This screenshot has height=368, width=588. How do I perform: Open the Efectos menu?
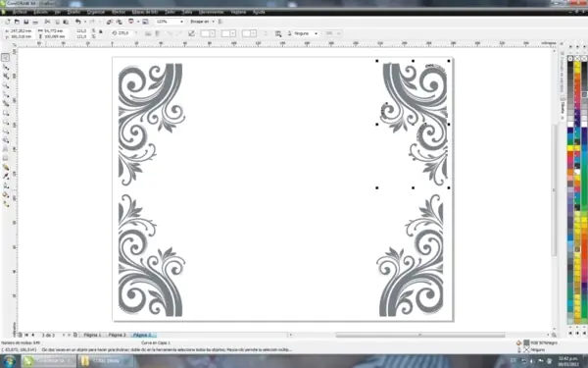(x=119, y=12)
